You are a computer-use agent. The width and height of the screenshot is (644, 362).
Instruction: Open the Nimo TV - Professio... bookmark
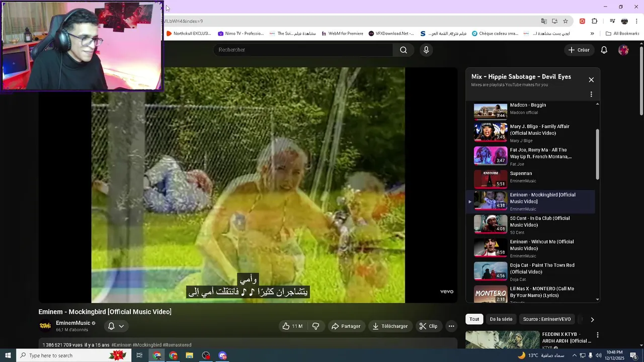pos(241,34)
